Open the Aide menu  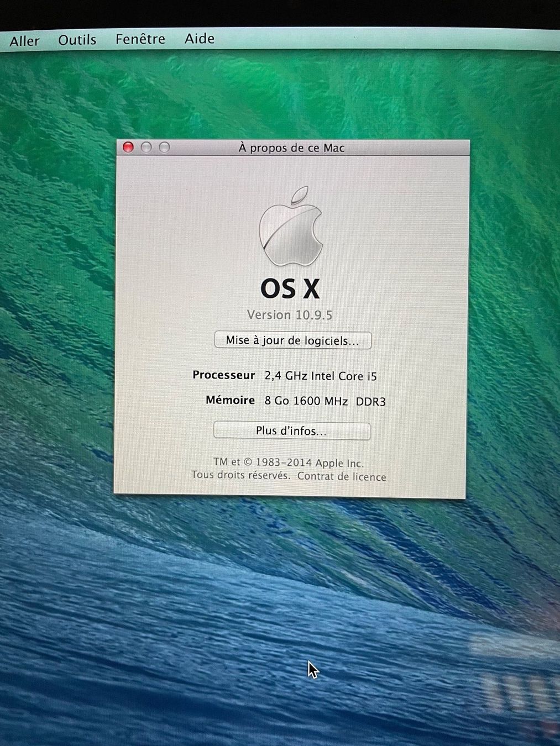click(200, 39)
